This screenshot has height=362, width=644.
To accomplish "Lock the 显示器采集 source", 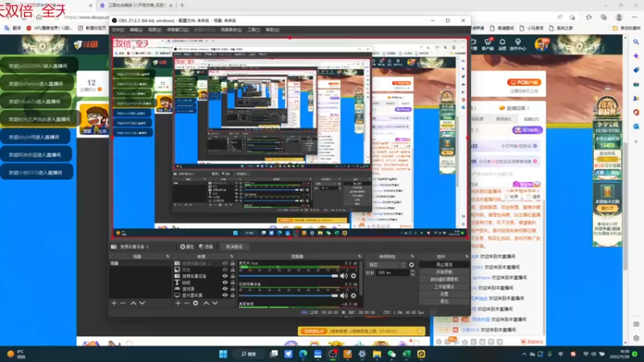I will coord(233,295).
